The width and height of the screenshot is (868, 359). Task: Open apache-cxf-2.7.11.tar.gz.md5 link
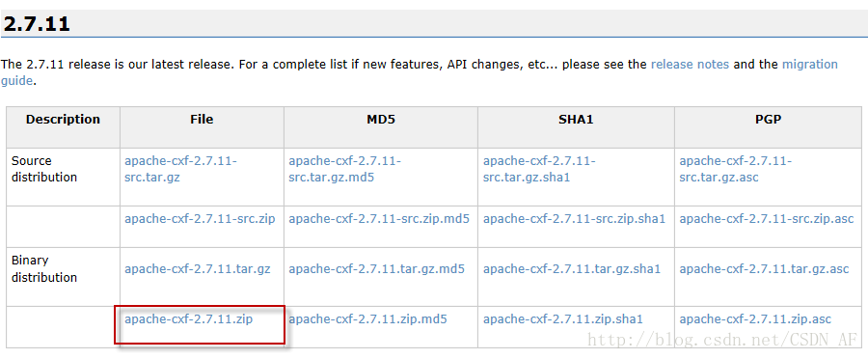click(376, 269)
